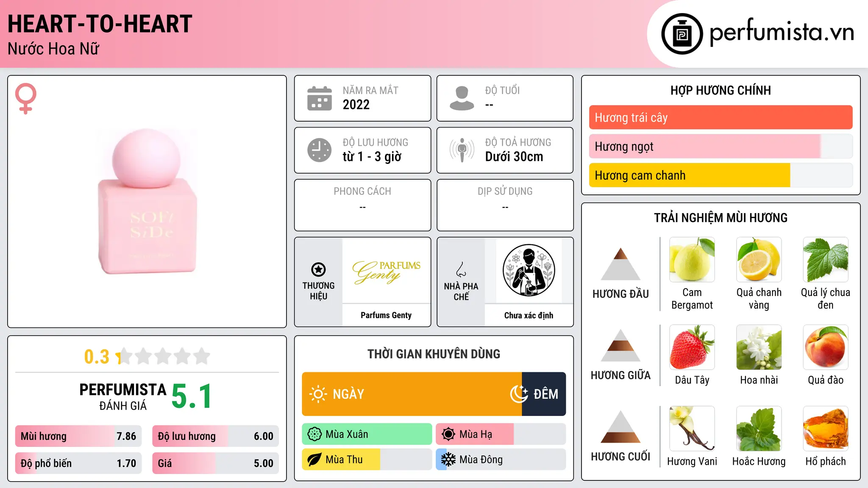868x488 pixels.
Task: Select the Hương Vani vanilla image
Action: click(692, 429)
